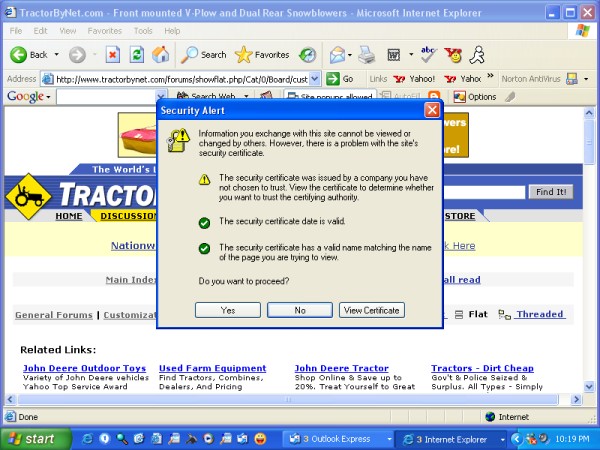The width and height of the screenshot is (600, 450).
Task: Click the green Back arrow icon
Action: pyautogui.click(x=18, y=55)
